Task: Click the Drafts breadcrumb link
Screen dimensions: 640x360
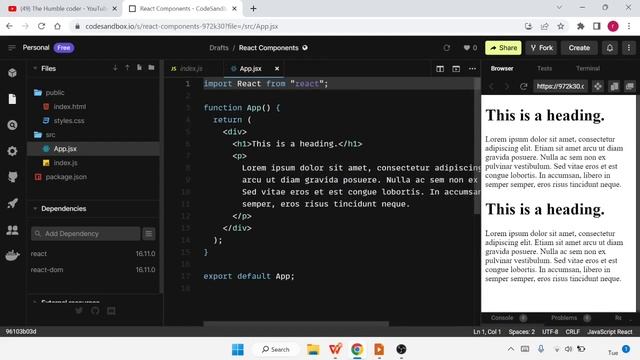Action: (219, 48)
